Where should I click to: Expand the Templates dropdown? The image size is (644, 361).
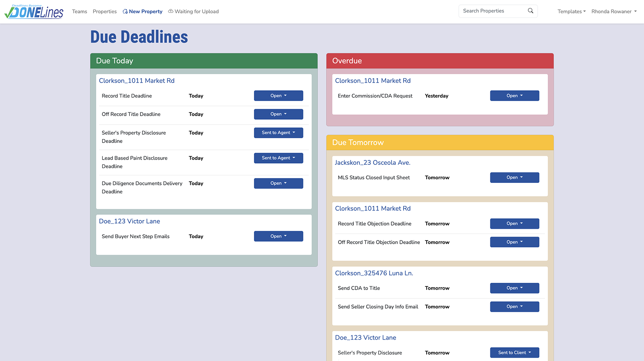coord(572,12)
